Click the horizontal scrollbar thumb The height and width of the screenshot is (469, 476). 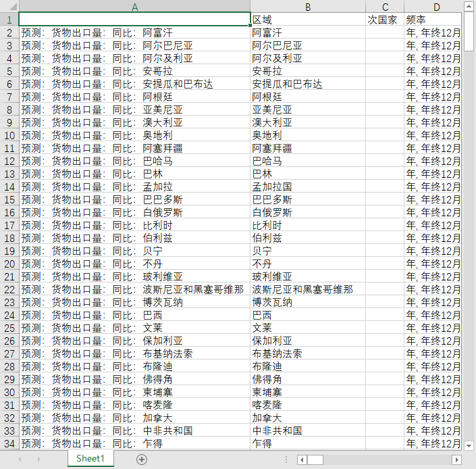[315, 460]
